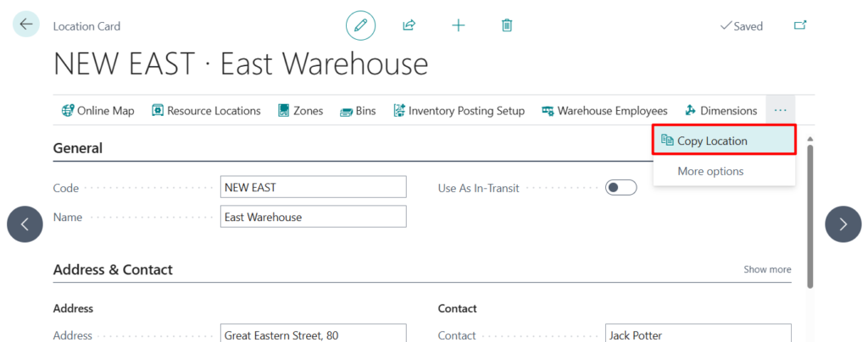
Task: Open the Zones action
Action: click(x=300, y=111)
